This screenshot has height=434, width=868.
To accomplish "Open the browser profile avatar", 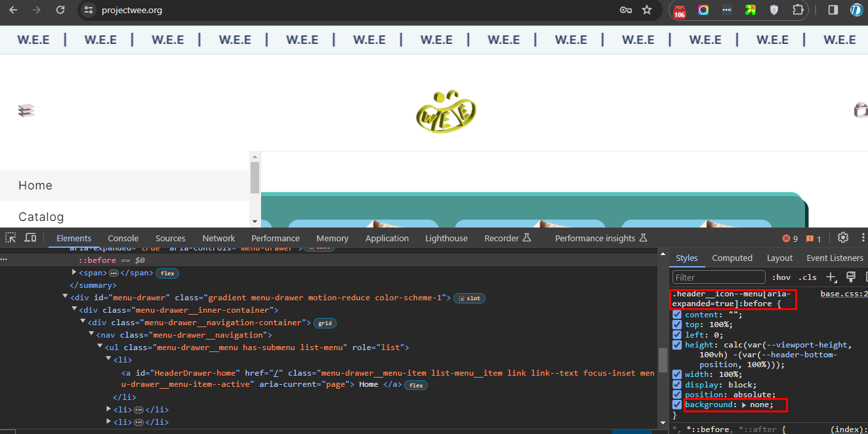I will (x=857, y=10).
